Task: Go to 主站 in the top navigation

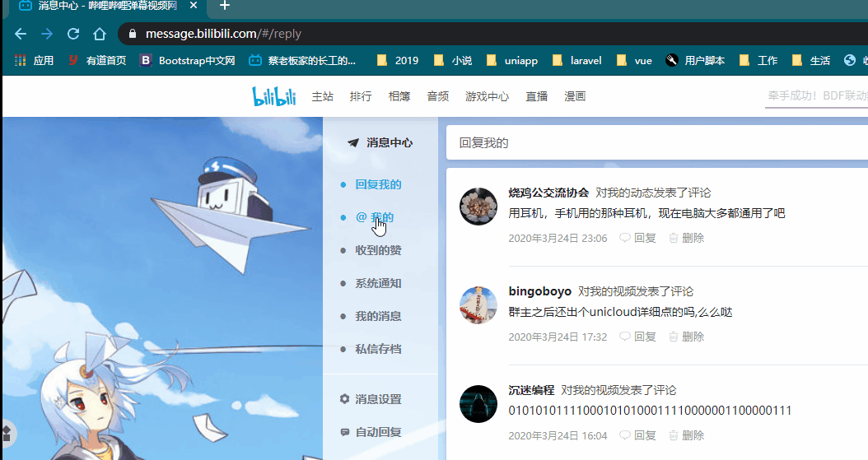Action: (323, 96)
